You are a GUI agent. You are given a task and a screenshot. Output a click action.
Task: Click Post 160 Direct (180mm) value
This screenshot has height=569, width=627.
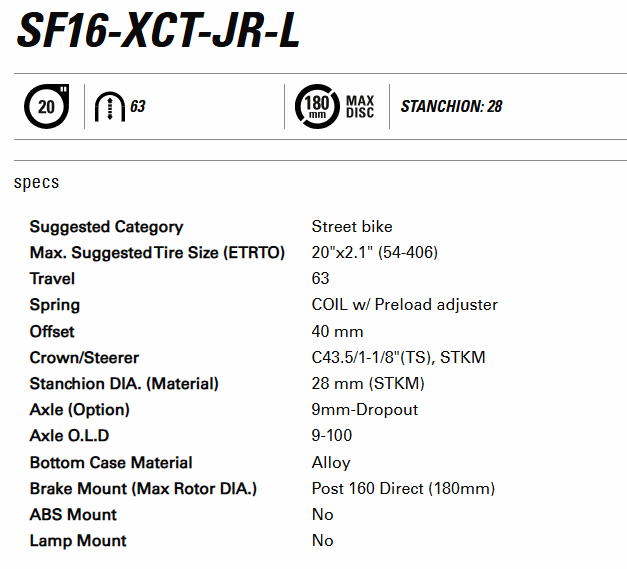[403, 489]
